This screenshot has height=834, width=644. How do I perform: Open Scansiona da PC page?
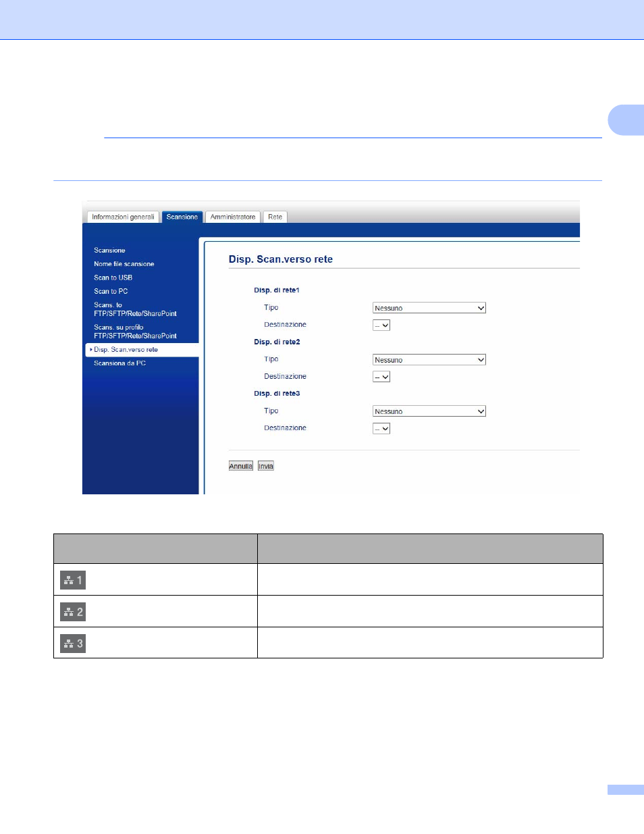click(x=119, y=363)
